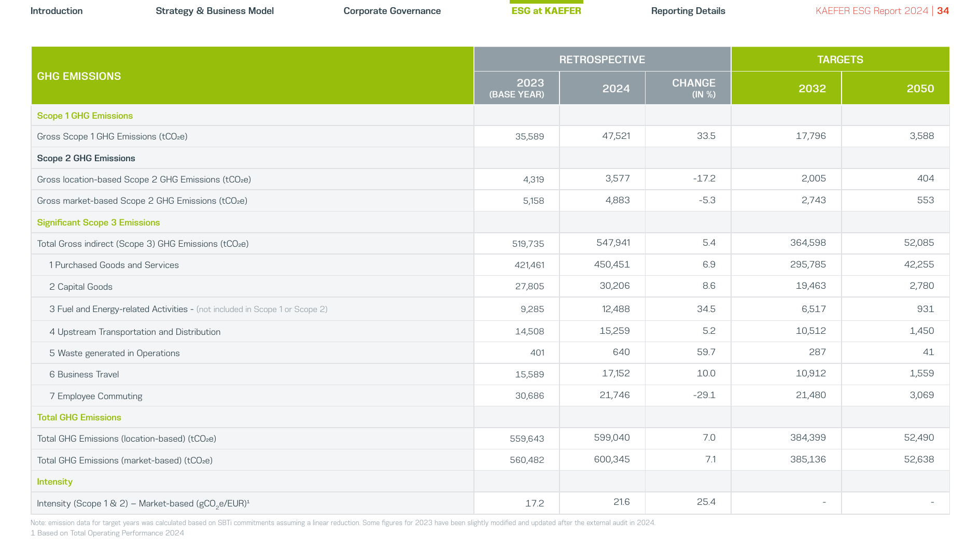Click the 2 Capital Goods row label

point(81,287)
